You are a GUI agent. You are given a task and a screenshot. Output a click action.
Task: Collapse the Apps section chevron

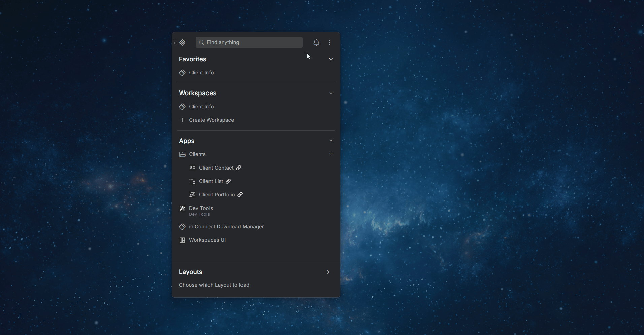click(331, 140)
